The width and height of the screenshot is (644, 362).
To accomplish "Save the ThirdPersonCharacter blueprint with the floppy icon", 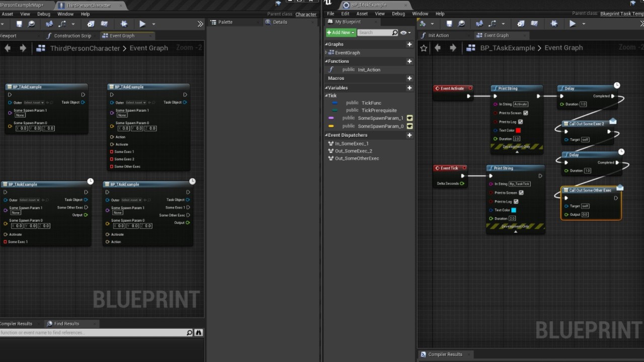I will tap(19, 24).
